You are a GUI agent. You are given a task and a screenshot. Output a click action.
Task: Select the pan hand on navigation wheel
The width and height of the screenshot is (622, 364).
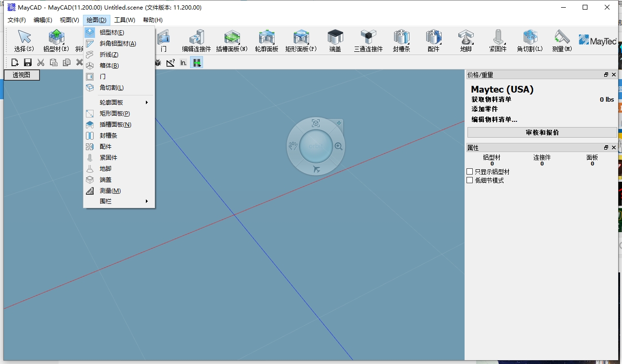(x=293, y=146)
